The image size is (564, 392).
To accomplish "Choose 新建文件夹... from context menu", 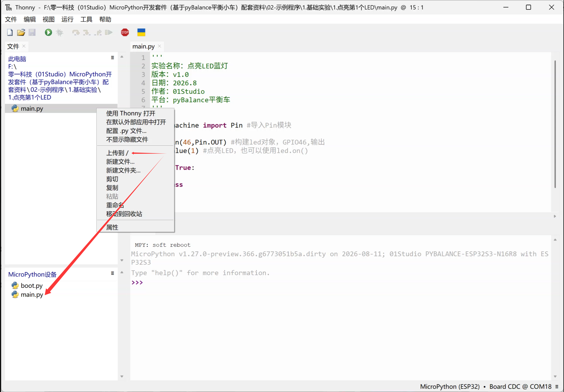I will pos(136,170).
